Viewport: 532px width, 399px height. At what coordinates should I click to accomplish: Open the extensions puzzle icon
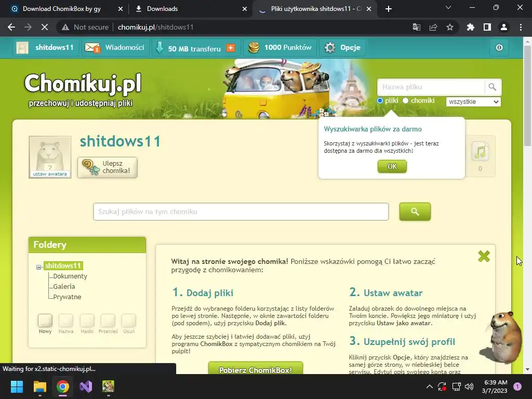click(471, 27)
